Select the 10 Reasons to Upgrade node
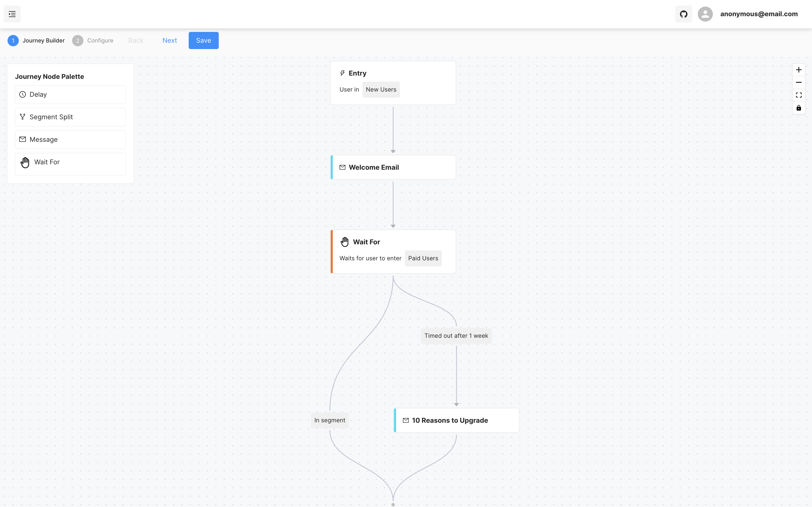Image resolution: width=812 pixels, height=507 pixels. click(456, 420)
